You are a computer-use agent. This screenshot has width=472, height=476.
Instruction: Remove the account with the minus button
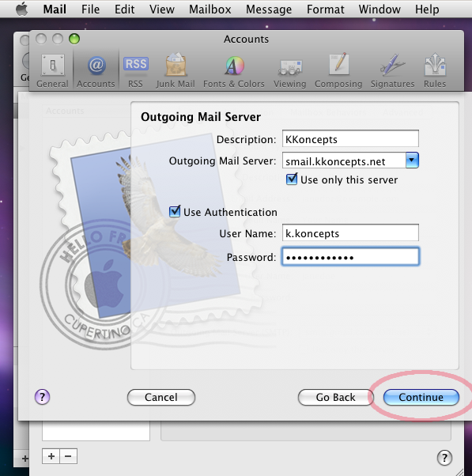pyautogui.click(x=68, y=456)
